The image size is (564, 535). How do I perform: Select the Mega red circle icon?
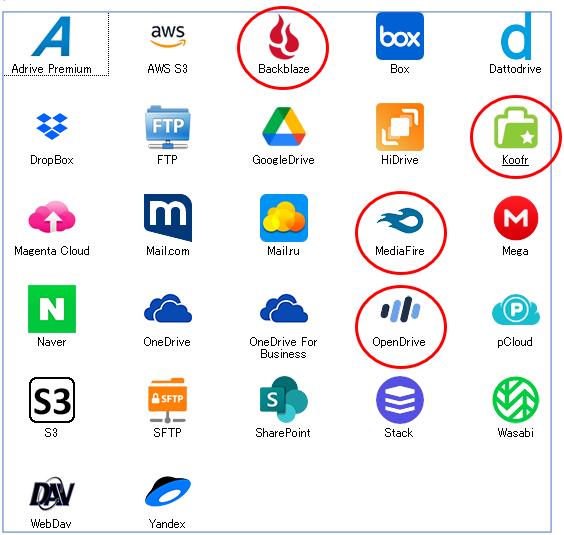click(516, 218)
